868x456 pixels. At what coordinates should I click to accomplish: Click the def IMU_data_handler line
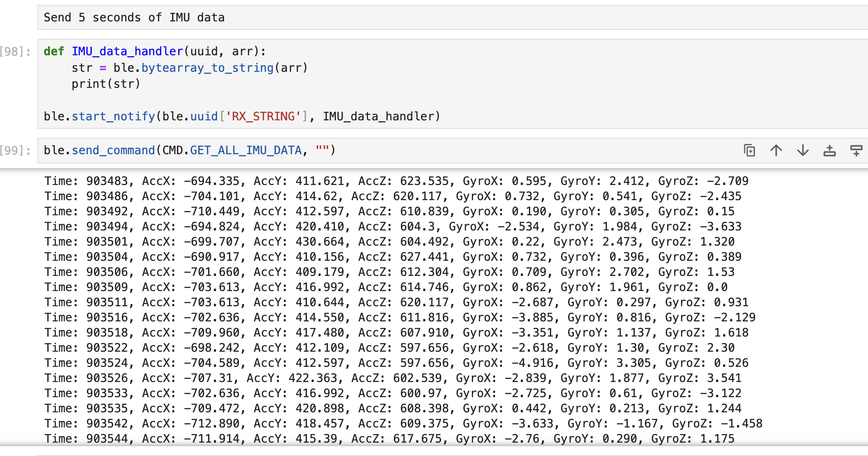point(154,52)
